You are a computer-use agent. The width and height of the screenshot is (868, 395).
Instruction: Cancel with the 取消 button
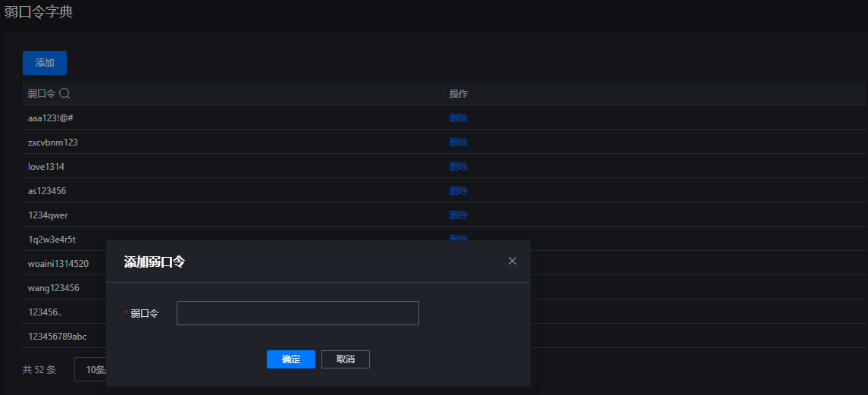[x=346, y=359]
